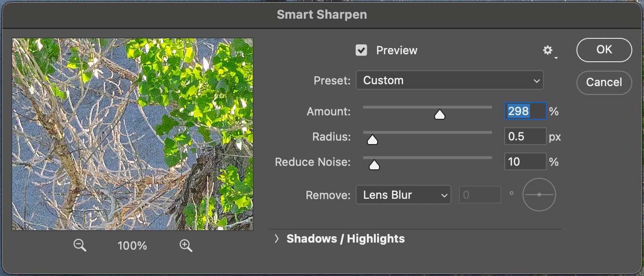This screenshot has height=276, width=644.
Task: Zoom out of the preview using magnifier icon
Action: 79,245
